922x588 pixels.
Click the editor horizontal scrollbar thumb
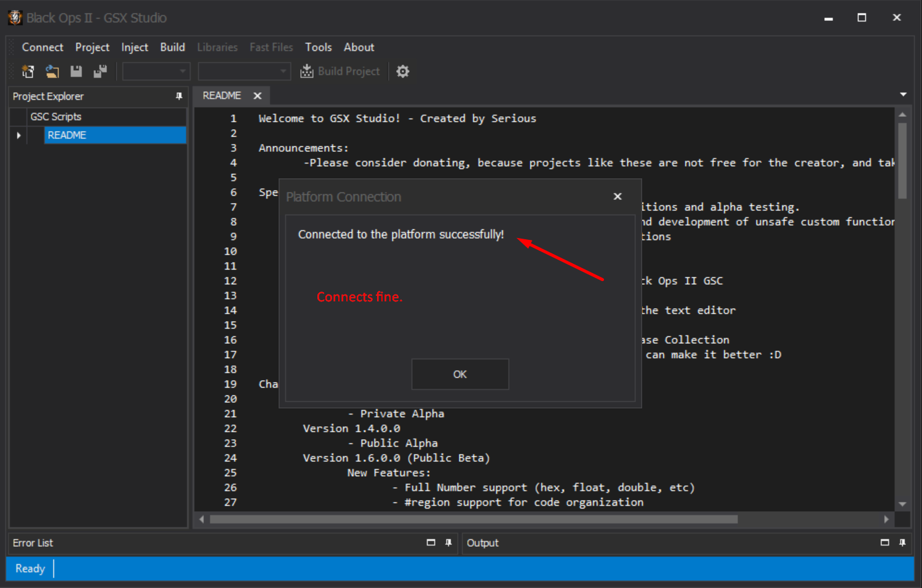pyautogui.click(x=474, y=519)
